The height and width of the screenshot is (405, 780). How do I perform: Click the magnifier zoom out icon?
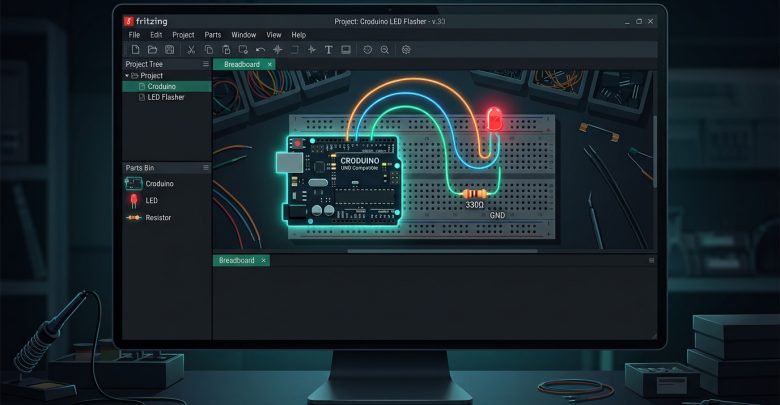[385, 49]
